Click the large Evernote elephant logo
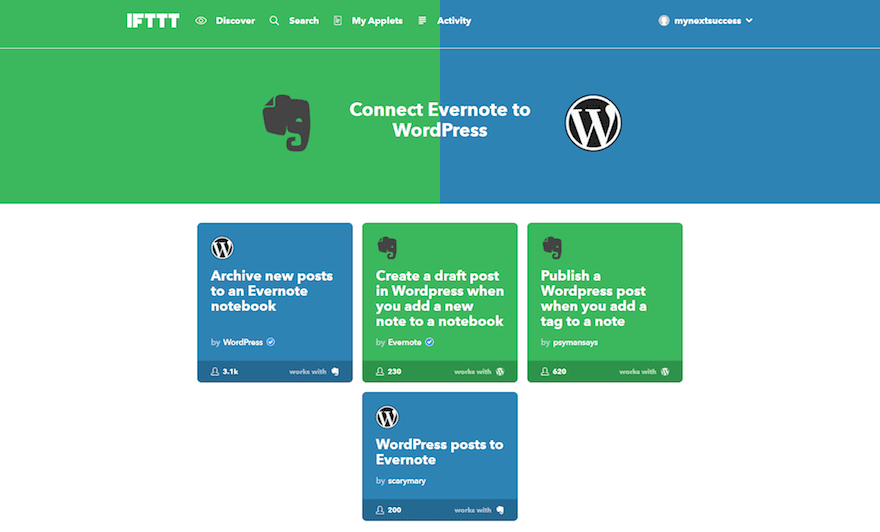880x532 pixels. [x=287, y=123]
